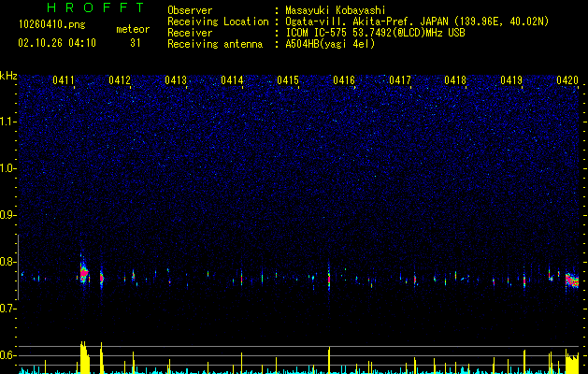Click the Receiving antenna label
Image resolution: width=588 pixels, height=374 pixels.
pyautogui.click(x=215, y=44)
